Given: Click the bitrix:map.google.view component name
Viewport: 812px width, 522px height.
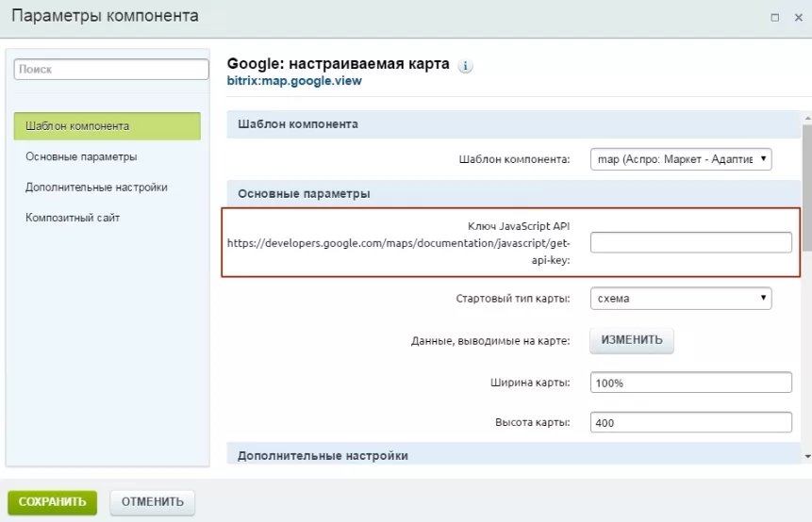Looking at the screenshot, I should (294, 81).
